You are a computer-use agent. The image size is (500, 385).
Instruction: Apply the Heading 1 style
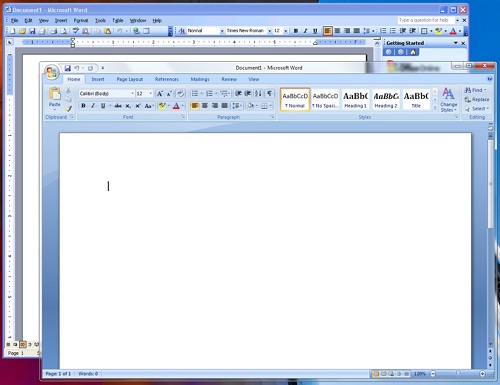355,99
